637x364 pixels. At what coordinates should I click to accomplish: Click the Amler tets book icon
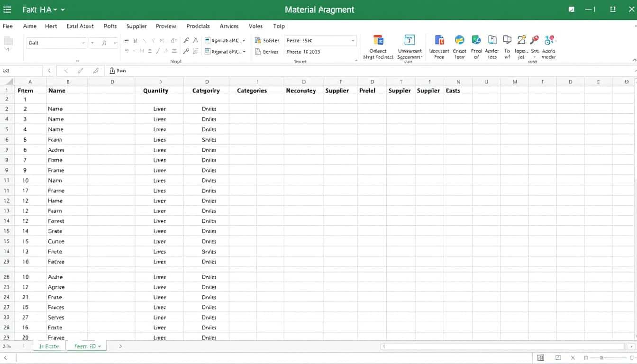(492, 40)
